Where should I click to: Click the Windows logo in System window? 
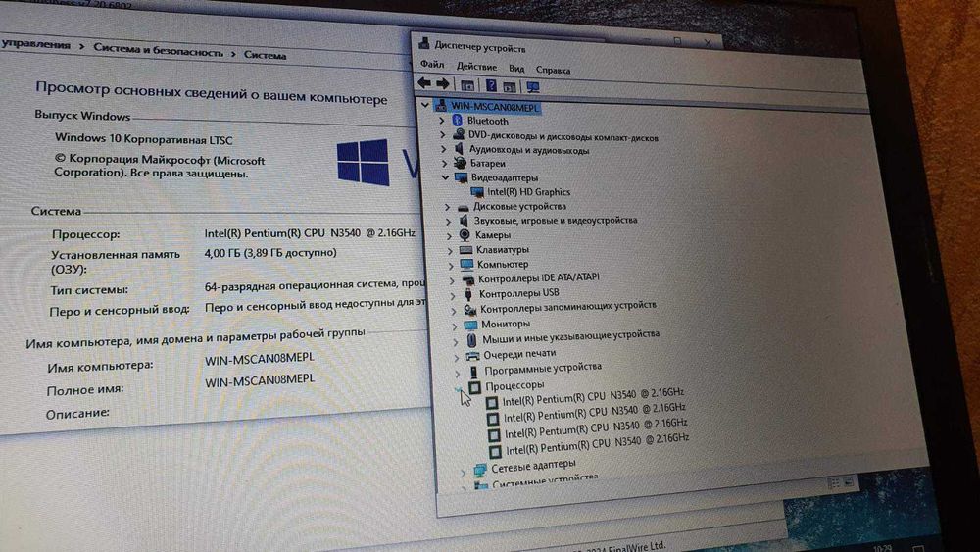tap(364, 162)
